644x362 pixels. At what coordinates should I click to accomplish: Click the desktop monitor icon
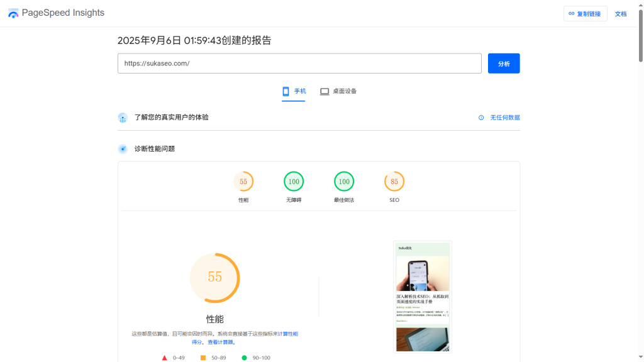pos(325,92)
